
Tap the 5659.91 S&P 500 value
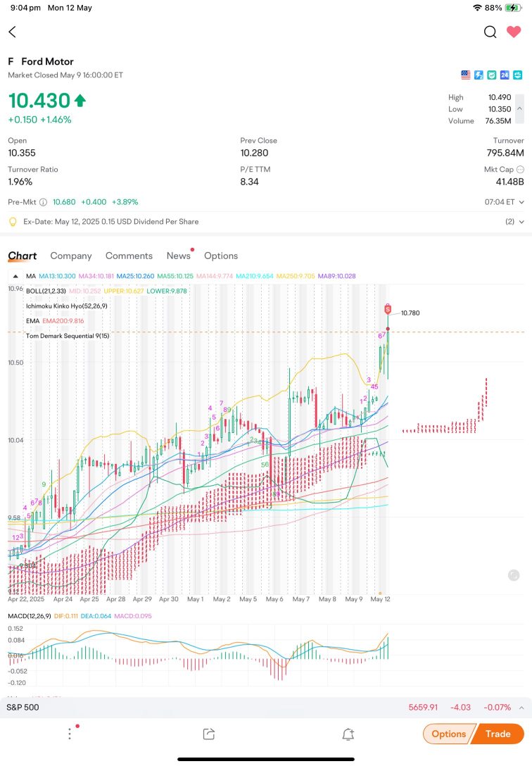coord(423,708)
